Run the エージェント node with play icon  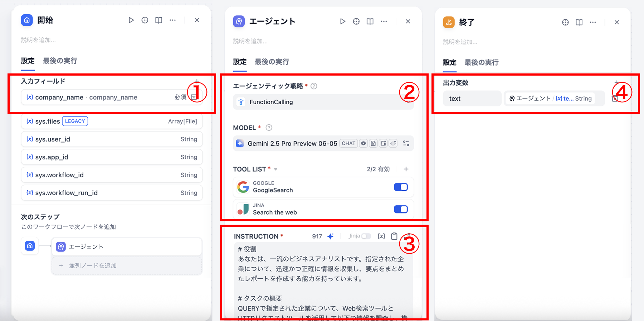[342, 21]
